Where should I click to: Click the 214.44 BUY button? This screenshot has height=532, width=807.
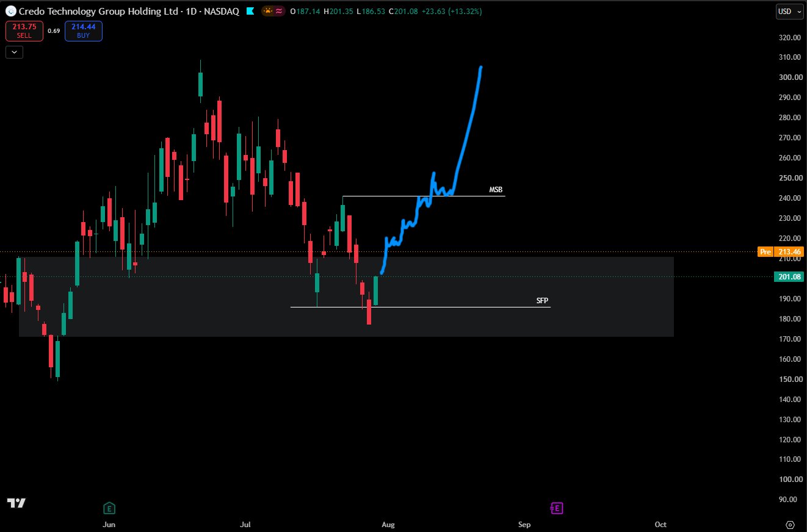pyautogui.click(x=83, y=31)
